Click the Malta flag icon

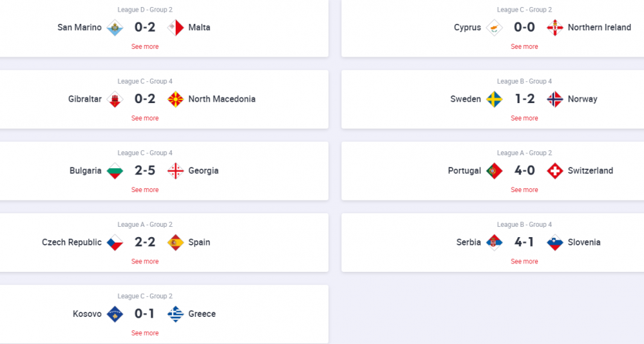click(175, 28)
